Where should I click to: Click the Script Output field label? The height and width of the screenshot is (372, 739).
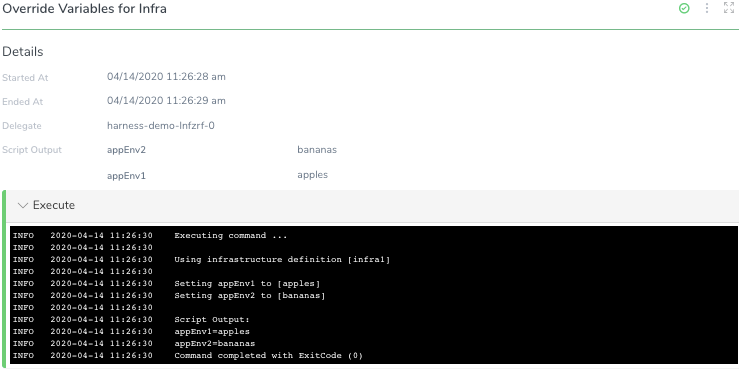point(32,150)
